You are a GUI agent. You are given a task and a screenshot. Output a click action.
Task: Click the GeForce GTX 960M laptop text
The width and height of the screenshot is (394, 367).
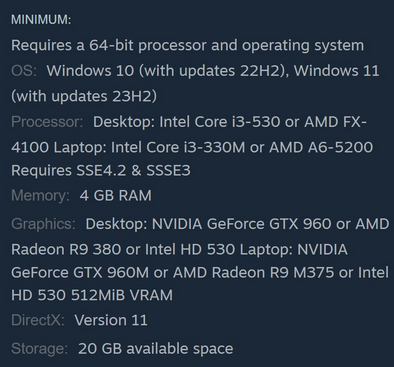[x=80, y=273]
